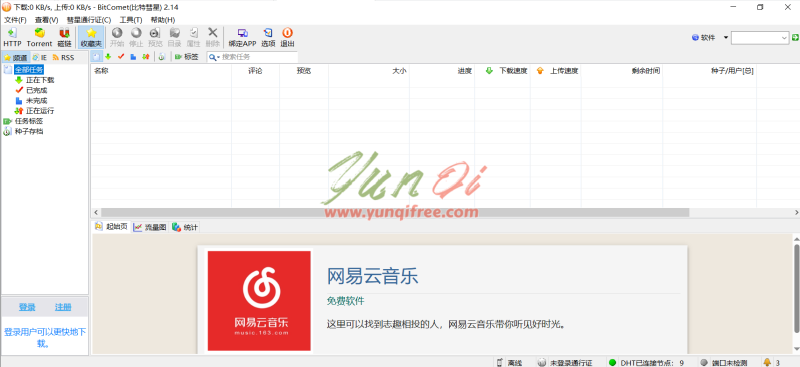Switch to the 流量图 tab

pyautogui.click(x=150, y=227)
